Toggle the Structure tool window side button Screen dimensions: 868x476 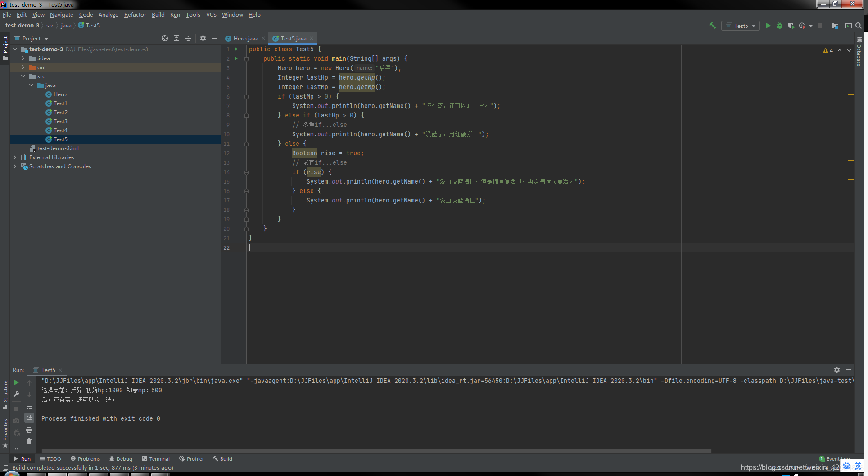pos(5,394)
